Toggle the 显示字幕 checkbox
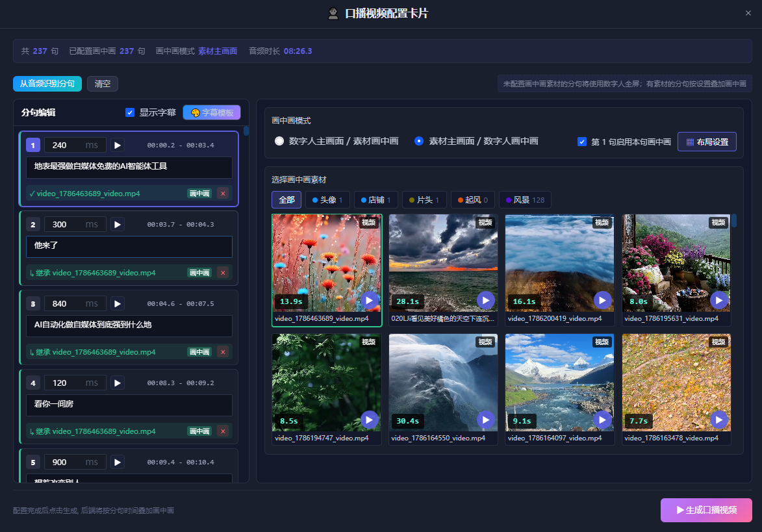762x532 pixels. pyautogui.click(x=130, y=112)
